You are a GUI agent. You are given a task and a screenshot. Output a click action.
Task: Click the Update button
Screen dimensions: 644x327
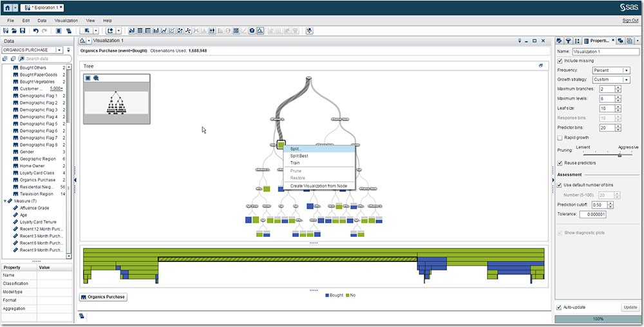pos(630,307)
